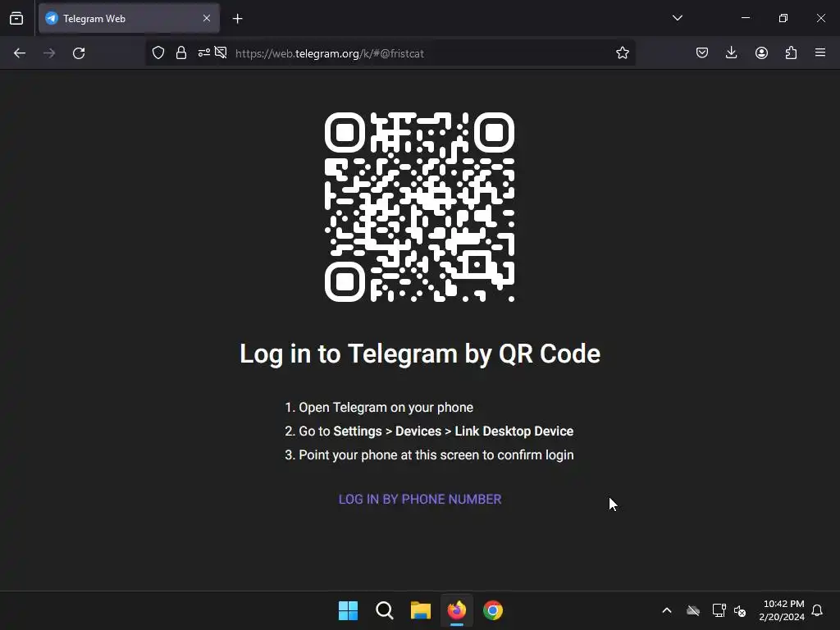Open the notifications bell
Viewport: 840px width, 630px height.
818,610
